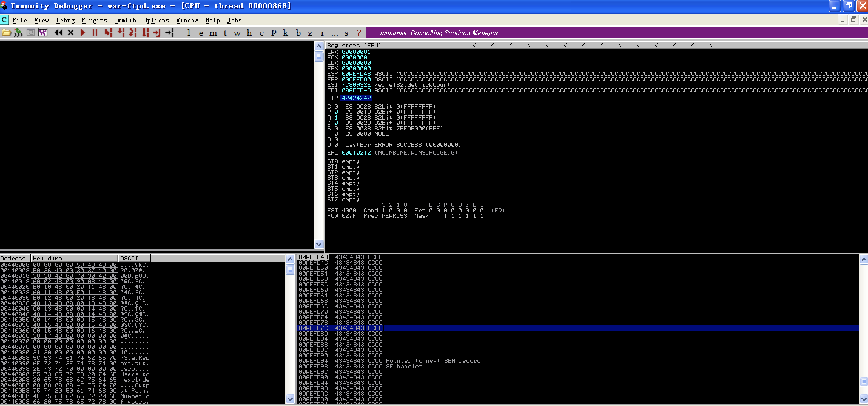Click the Go to address arrow icon

(170, 33)
